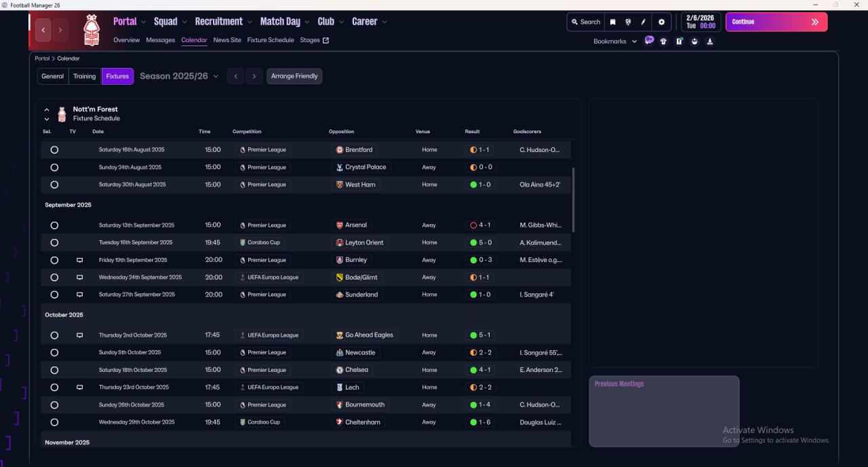Click the Arrange Friendly button
This screenshot has width=868, height=467.
coord(294,76)
